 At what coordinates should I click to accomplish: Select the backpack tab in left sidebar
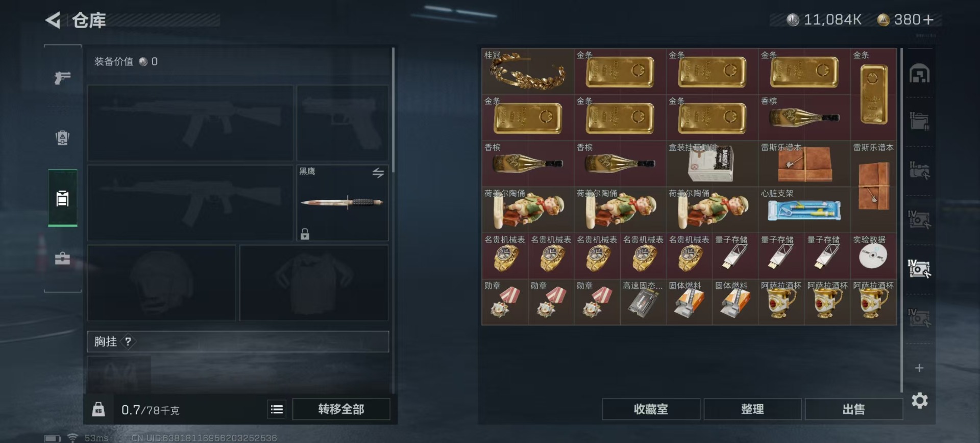point(62,138)
